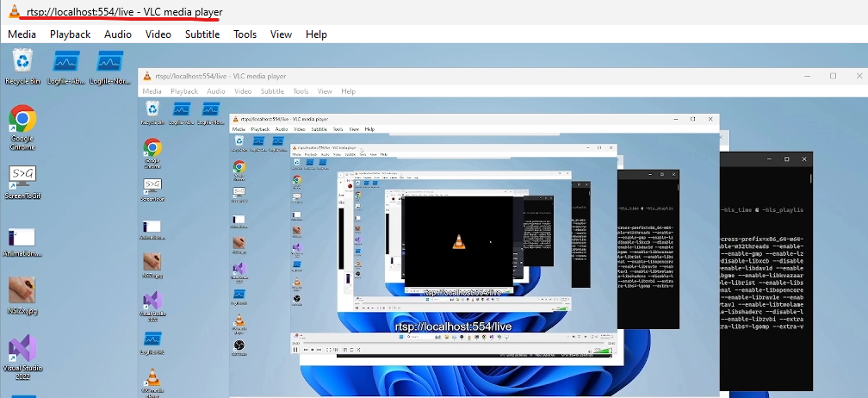Select the large Google Chrome desktop shortcut

pyautogui.click(x=22, y=127)
